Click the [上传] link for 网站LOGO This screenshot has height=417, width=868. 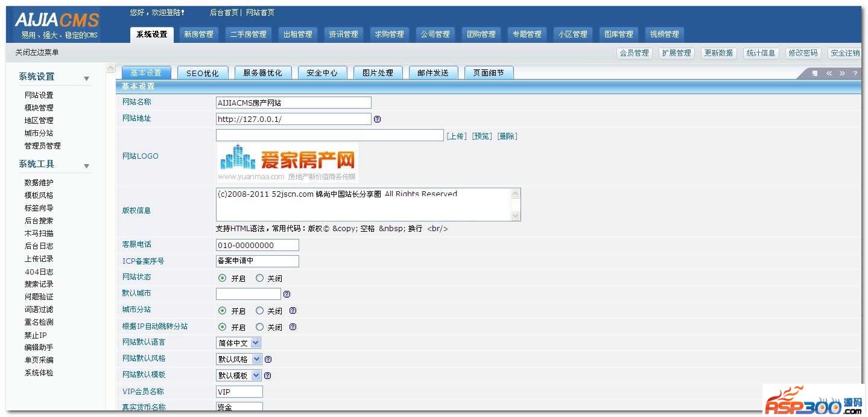tap(457, 136)
